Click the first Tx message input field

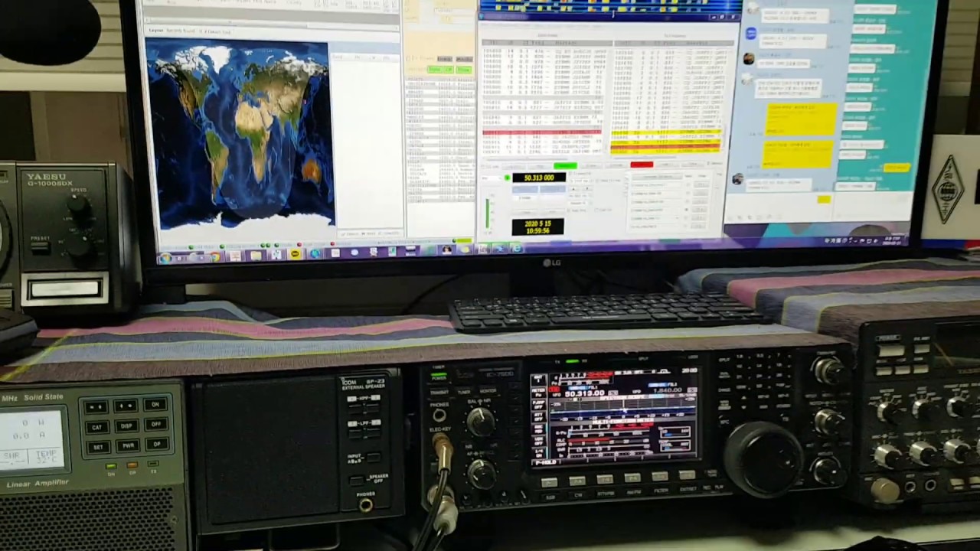coord(657,185)
